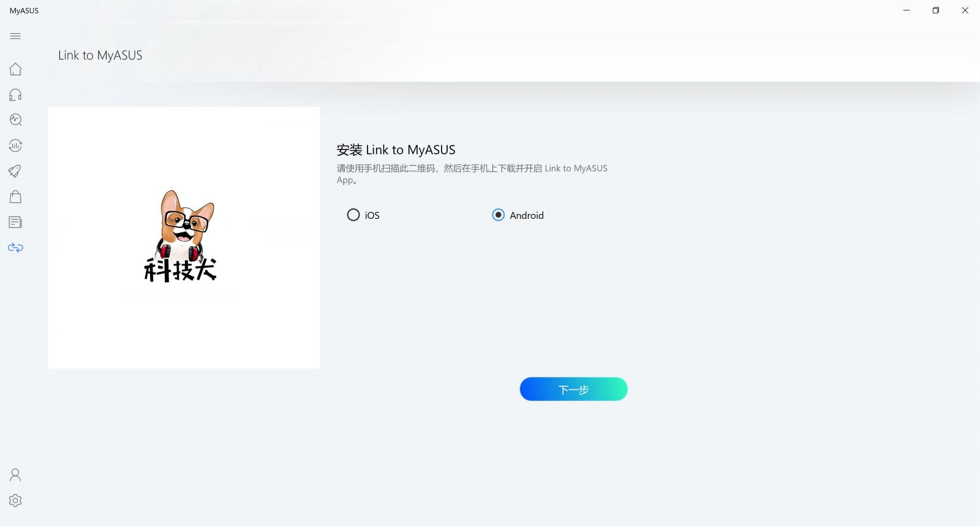Click the 安装 Link to MyASUS heading
Screen dimensions: 980x526
[396, 150]
